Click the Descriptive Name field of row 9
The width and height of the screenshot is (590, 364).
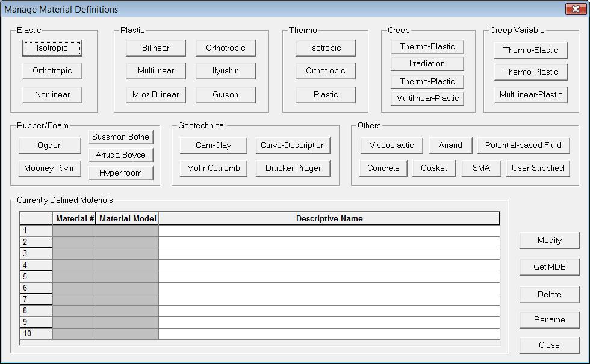click(329, 322)
